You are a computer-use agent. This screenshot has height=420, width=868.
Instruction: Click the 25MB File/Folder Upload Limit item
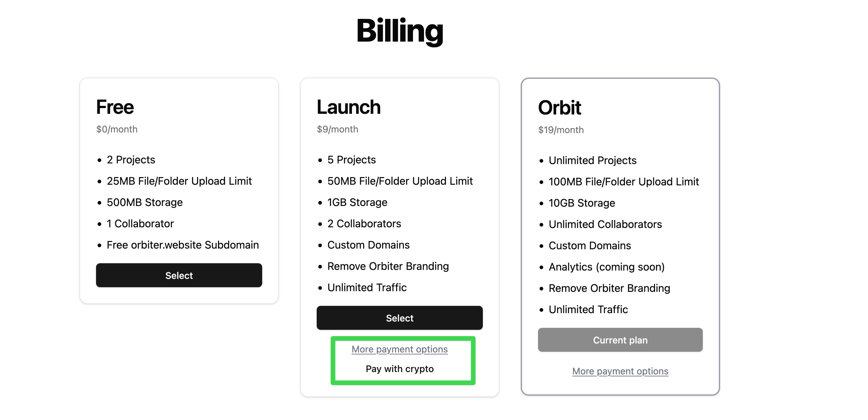pos(179,181)
